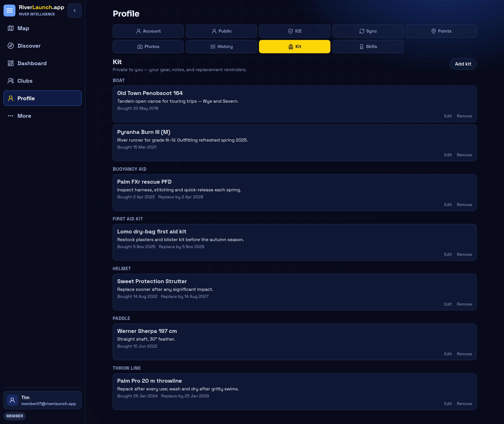504x424 pixels.
Task: Click the Profile person icon in the sidebar
Action: (10, 98)
